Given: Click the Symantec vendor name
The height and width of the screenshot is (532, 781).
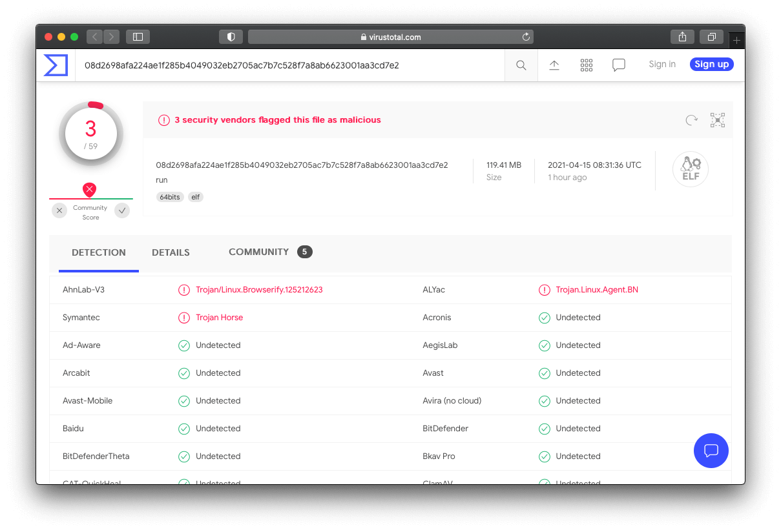Looking at the screenshot, I should pyautogui.click(x=81, y=318).
